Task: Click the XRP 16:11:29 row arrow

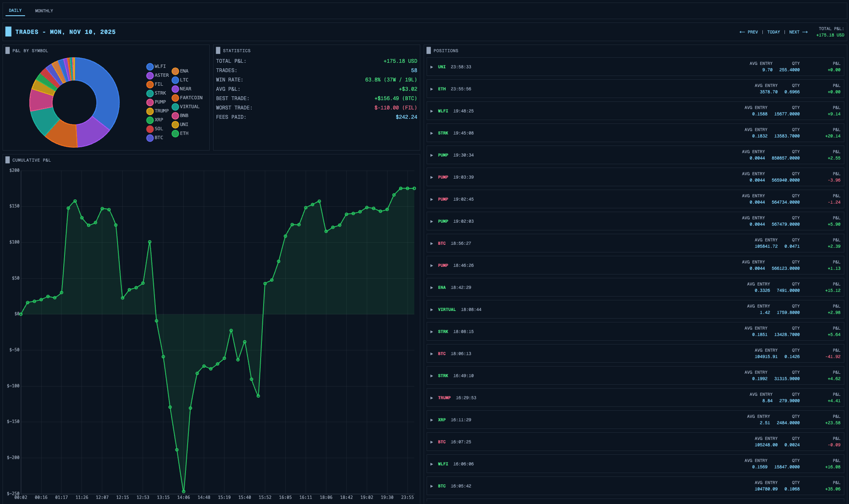Action: pyautogui.click(x=432, y=420)
